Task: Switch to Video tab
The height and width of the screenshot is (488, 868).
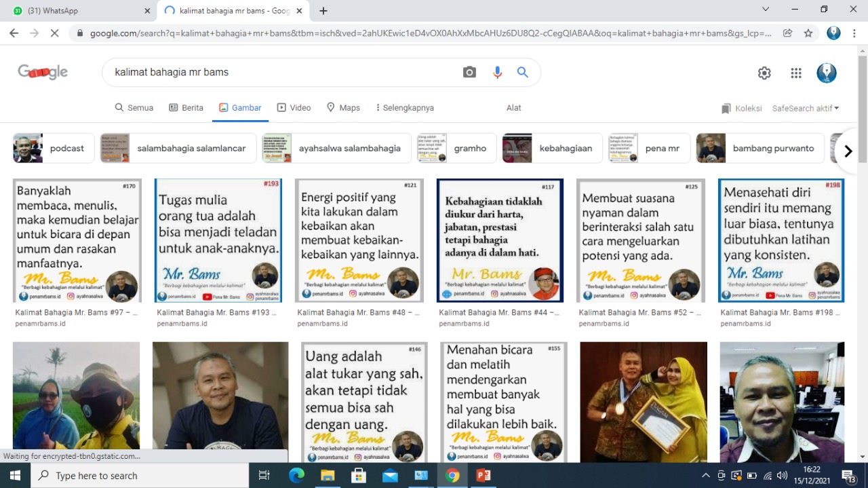Action: [x=294, y=108]
